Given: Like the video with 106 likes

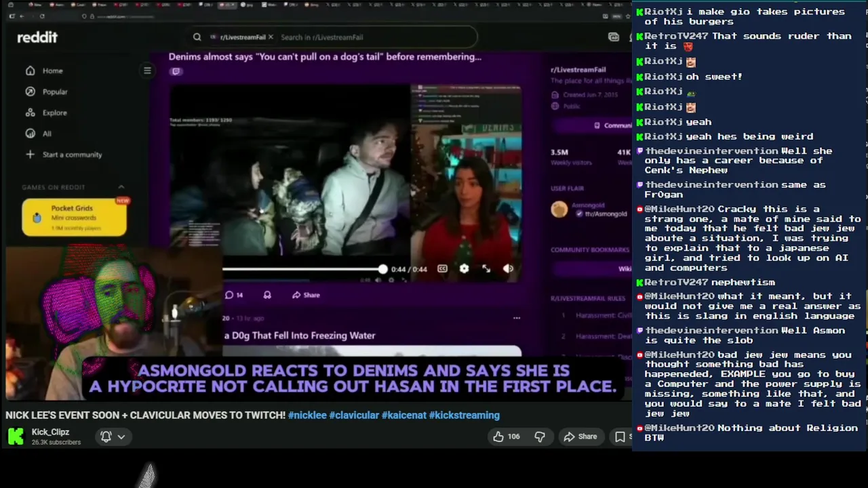Looking at the screenshot, I should tap(506, 436).
